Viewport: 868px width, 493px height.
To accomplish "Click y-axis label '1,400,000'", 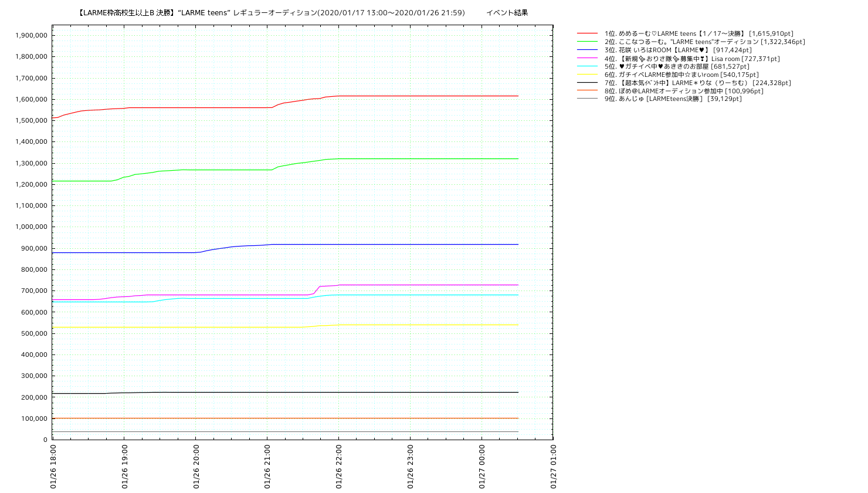I will coord(32,141).
